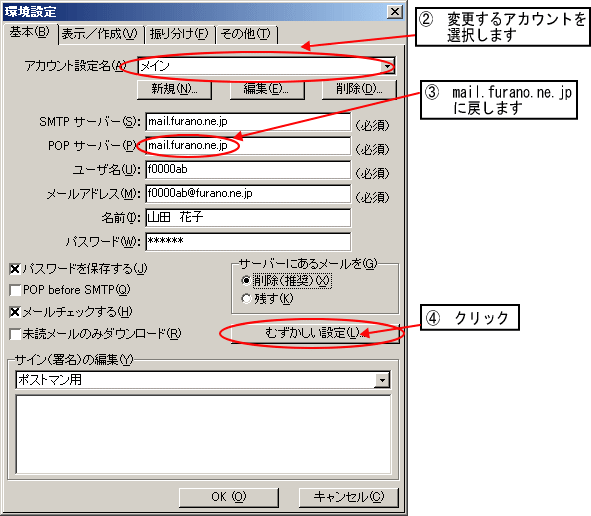Select the 残す radio button
Screen dimensions: 591x516
(x=246, y=299)
